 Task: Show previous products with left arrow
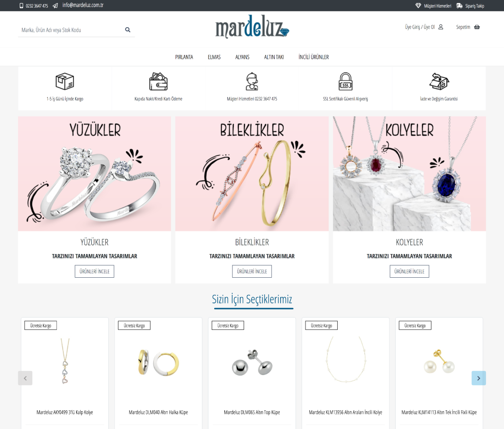point(25,378)
